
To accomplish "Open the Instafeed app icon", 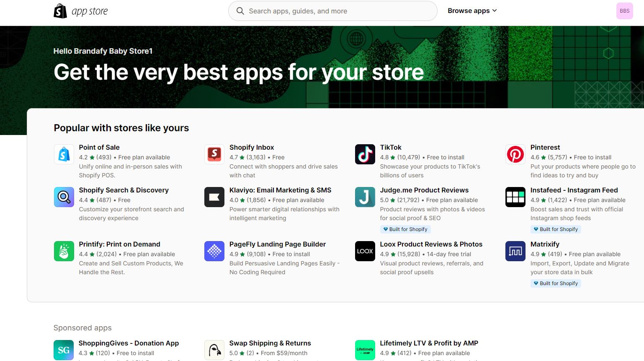I will pos(515,197).
